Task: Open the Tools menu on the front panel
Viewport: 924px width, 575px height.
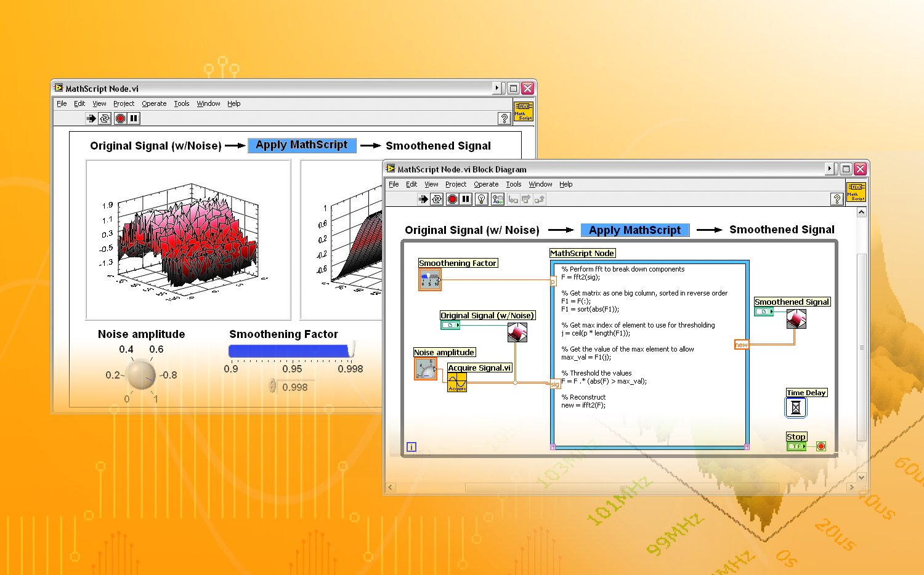Action: tap(181, 103)
